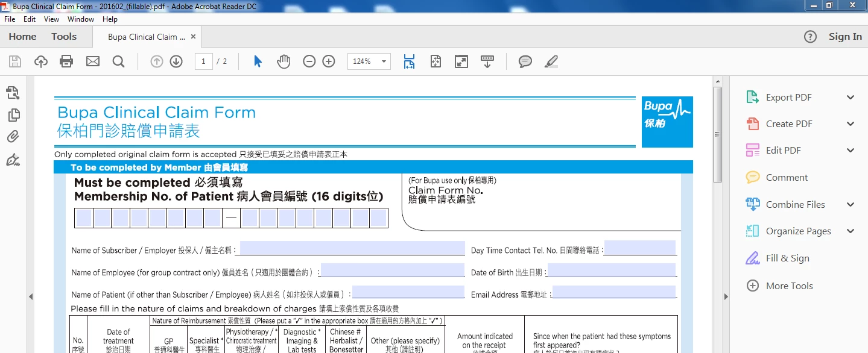Open Combine Files tool
The height and width of the screenshot is (353, 868).
pyautogui.click(x=795, y=205)
